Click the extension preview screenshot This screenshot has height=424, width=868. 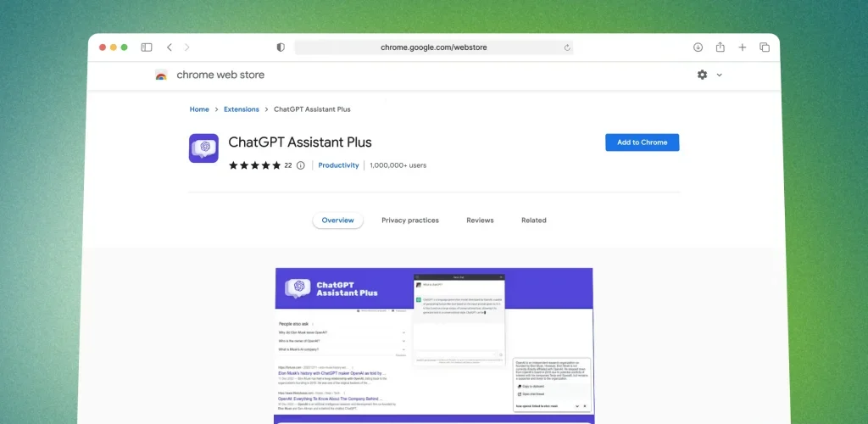point(433,343)
